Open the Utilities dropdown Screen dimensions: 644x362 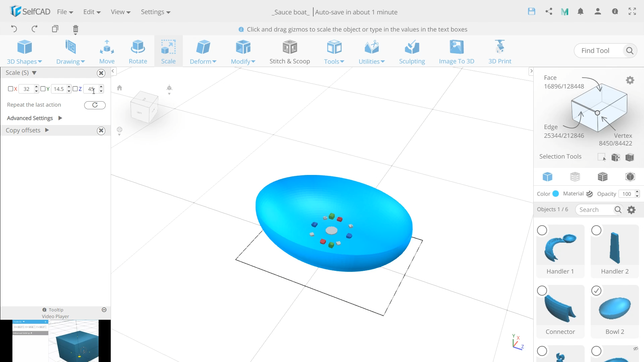pos(372,52)
